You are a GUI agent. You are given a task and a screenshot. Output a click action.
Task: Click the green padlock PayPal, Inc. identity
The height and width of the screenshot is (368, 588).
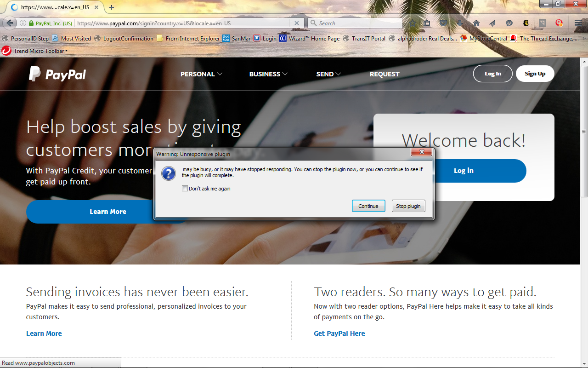pos(50,23)
